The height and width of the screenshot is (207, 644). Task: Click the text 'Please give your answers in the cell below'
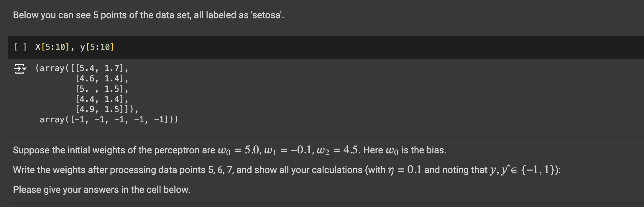(101, 190)
